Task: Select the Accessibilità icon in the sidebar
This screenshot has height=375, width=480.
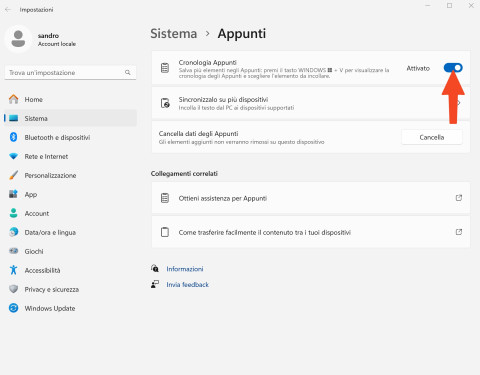Action: point(13,270)
